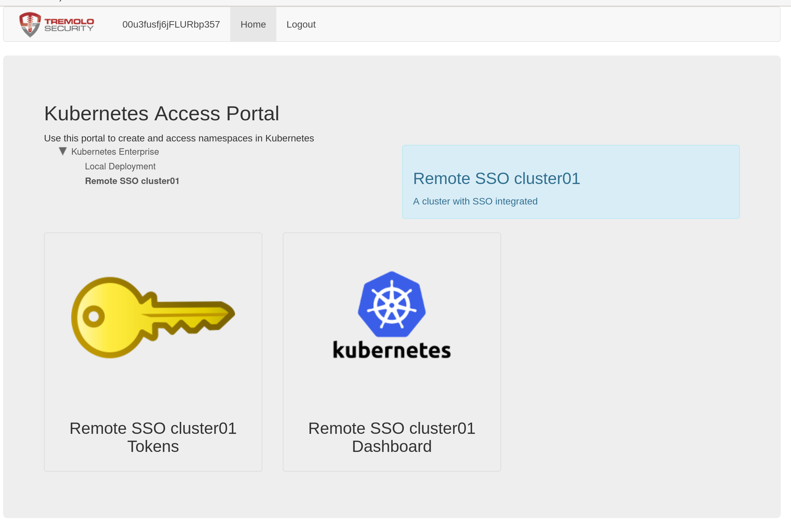Select the Kubernetes Enterprise tree node
This screenshot has height=532, width=791.
[115, 152]
